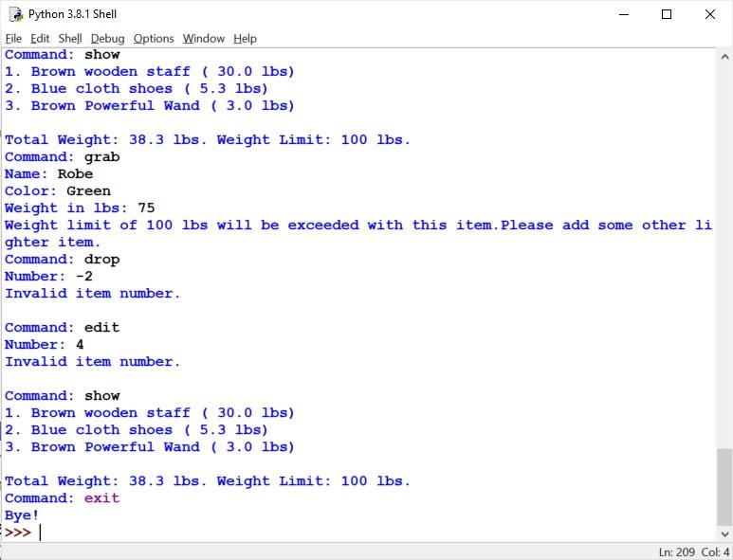The width and height of the screenshot is (733, 560).
Task: Click the scrollbar down arrow
Action: [724, 533]
